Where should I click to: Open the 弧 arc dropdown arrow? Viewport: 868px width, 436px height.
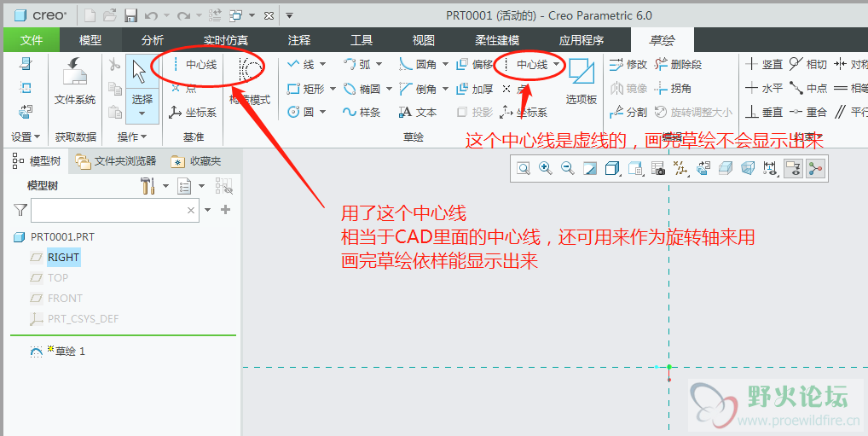click(x=379, y=65)
